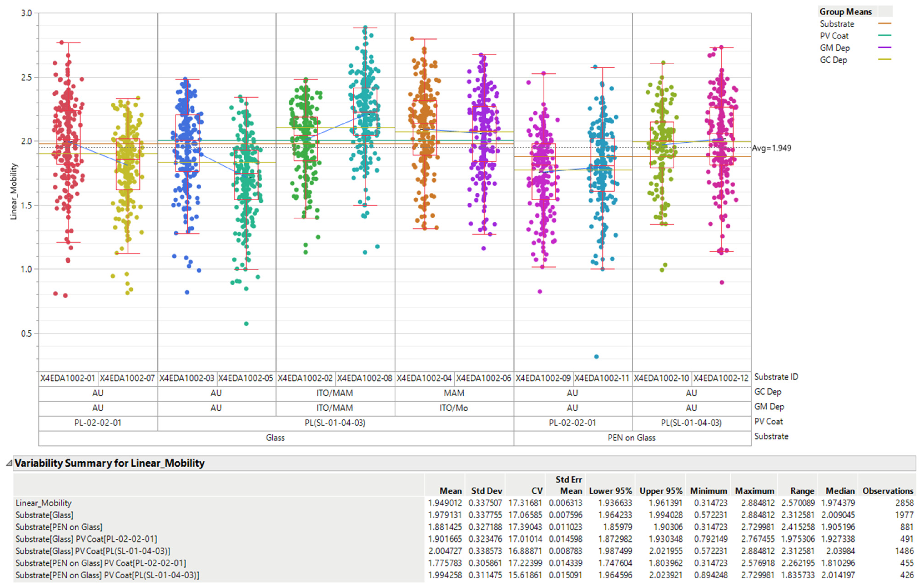Click the X4EDA1002-12 substrate ID label
The width and height of the screenshot is (921, 588).
[x=721, y=378]
